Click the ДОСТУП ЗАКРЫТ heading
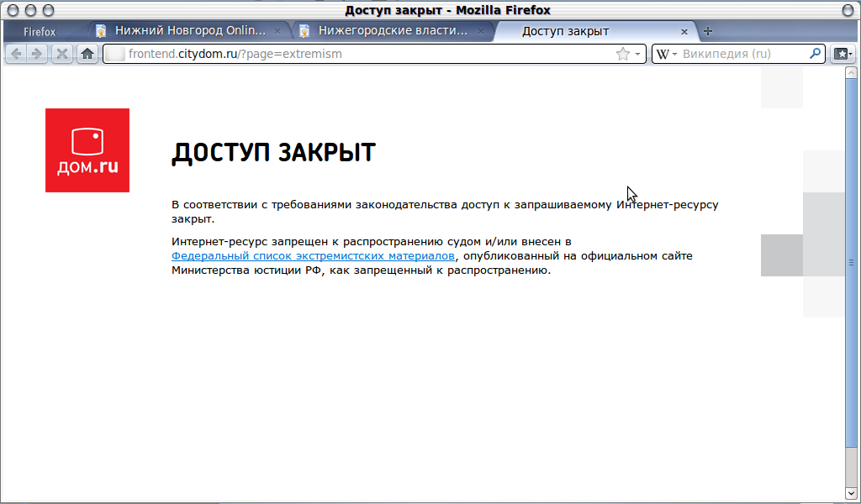 click(273, 153)
